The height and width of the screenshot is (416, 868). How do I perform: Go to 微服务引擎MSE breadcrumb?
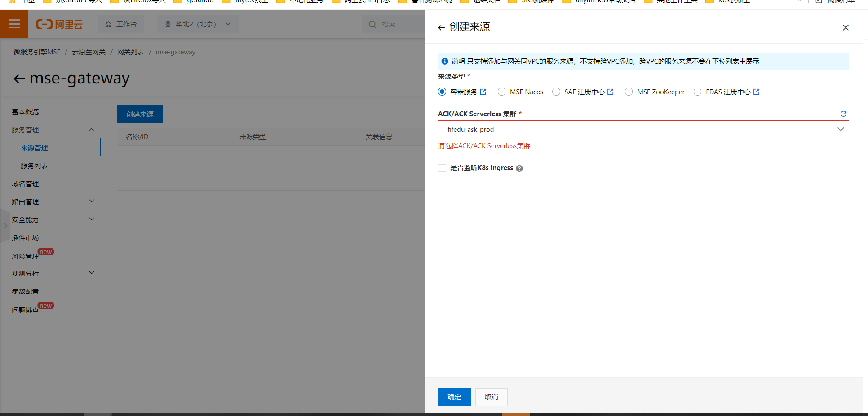(x=37, y=52)
